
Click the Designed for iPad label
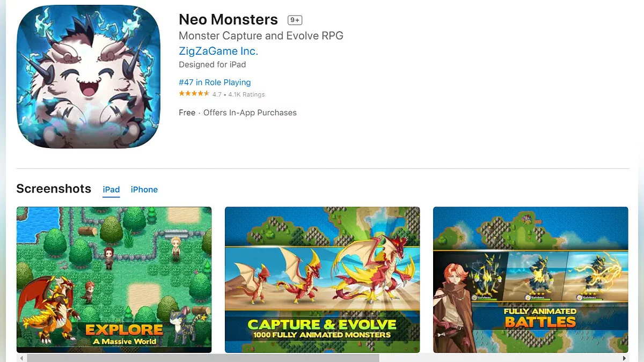212,64
